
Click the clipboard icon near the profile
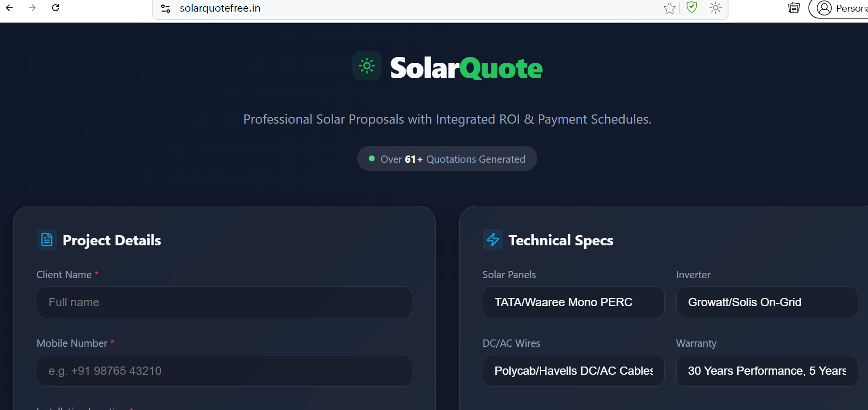click(x=793, y=8)
